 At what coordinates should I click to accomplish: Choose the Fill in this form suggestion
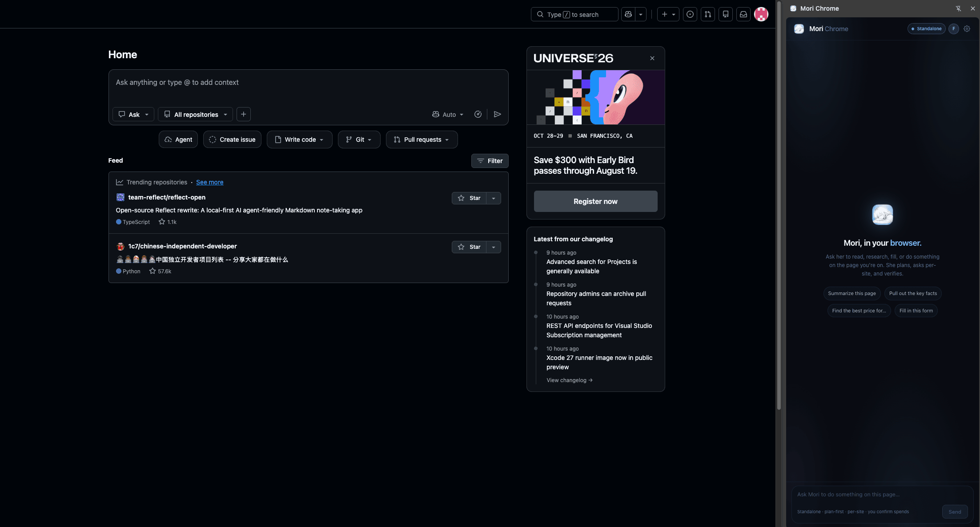point(916,311)
